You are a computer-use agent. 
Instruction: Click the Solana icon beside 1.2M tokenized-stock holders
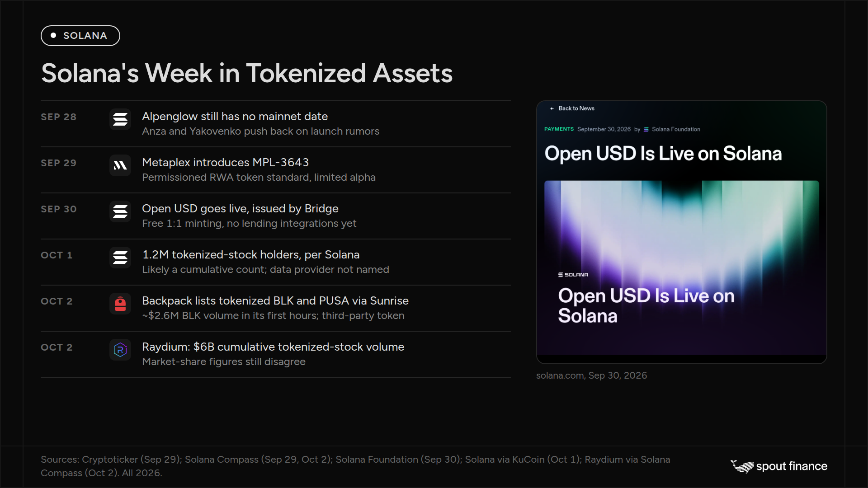click(x=120, y=258)
